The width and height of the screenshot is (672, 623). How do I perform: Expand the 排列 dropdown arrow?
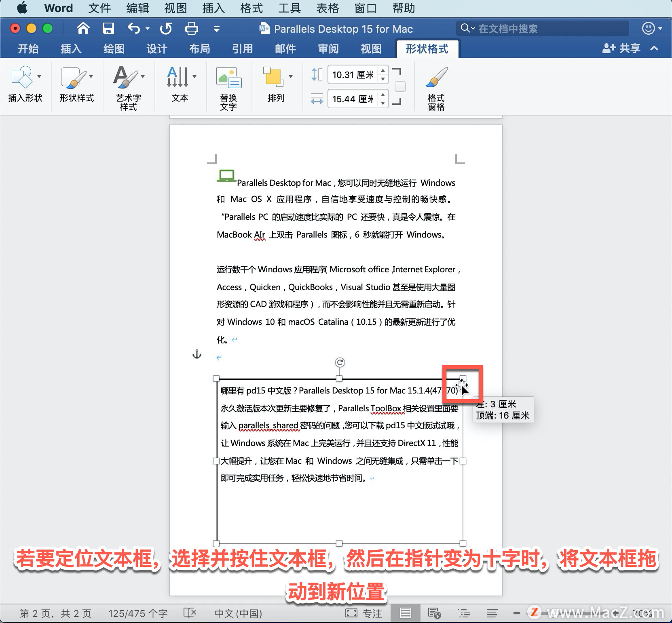pos(291,76)
